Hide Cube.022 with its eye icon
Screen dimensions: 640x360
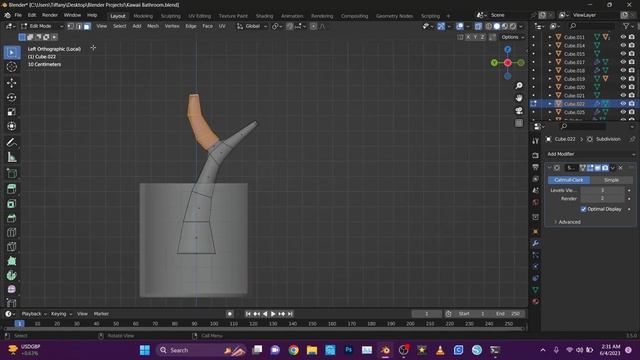(623, 104)
